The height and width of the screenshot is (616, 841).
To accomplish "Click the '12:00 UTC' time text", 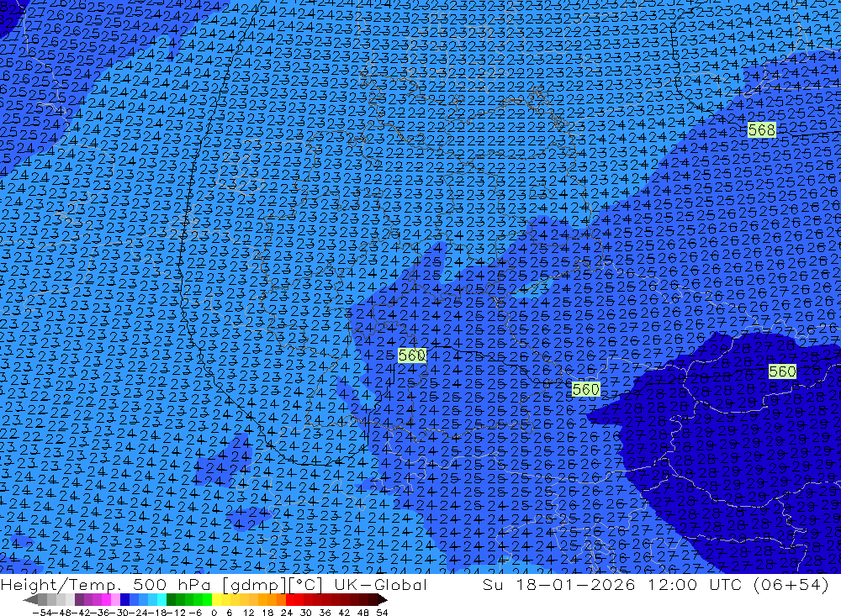I will coord(694,585).
